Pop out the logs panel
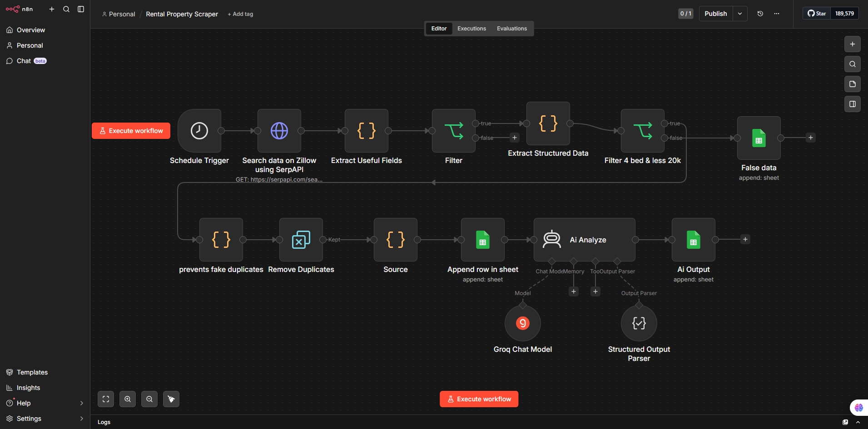 pos(845,422)
